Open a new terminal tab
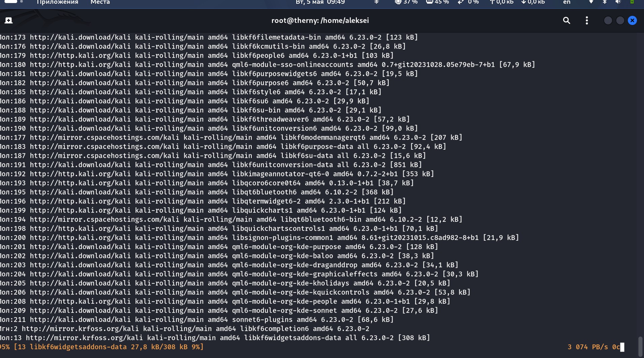 pyautogui.click(x=9, y=21)
